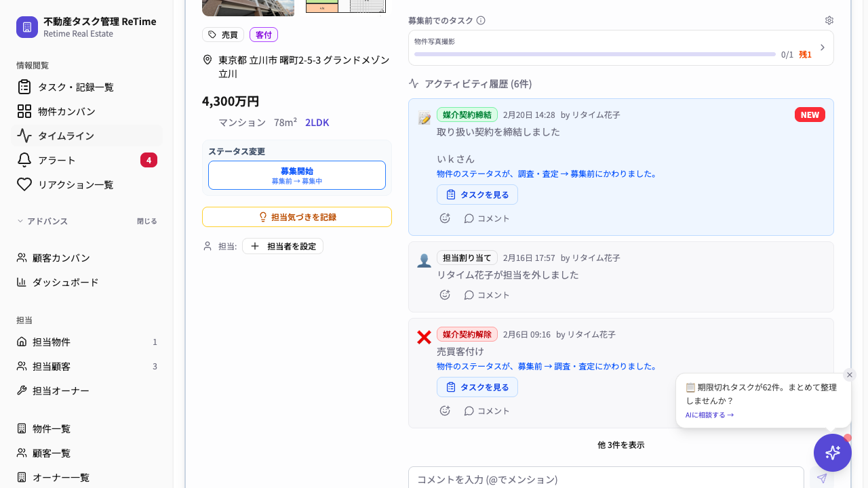Image resolution: width=868 pixels, height=488 pixels.
Task: Click 他 3件を表示 to show more
Action: [x=621, y=445]
